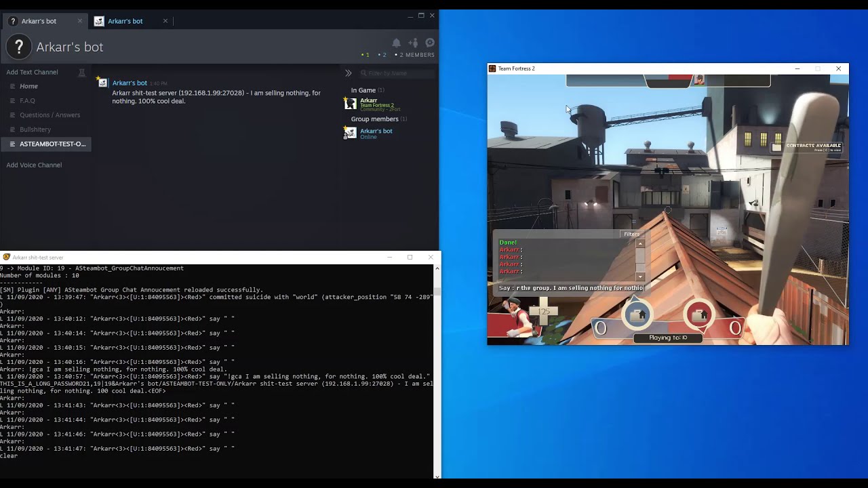The height and width of the screenshot is (488, 868).
Task: Click the blue team score zero
Action: [x=600, y=329]
